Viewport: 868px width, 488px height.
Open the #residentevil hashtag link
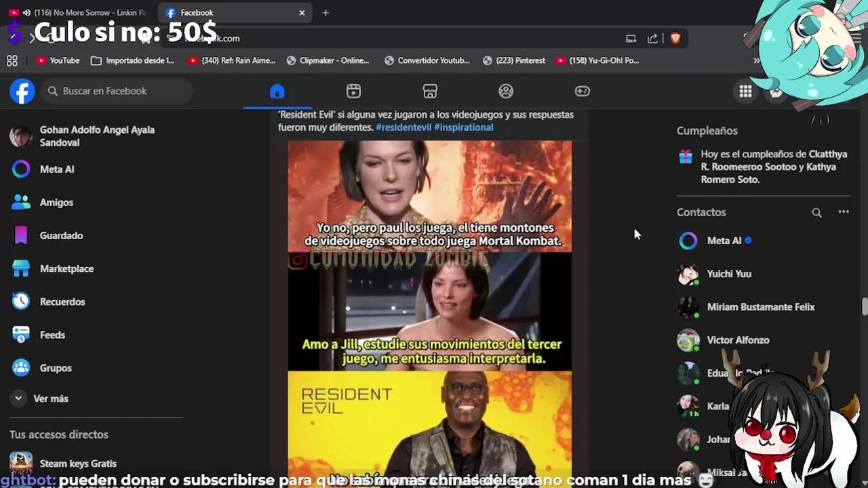point(403,127)
